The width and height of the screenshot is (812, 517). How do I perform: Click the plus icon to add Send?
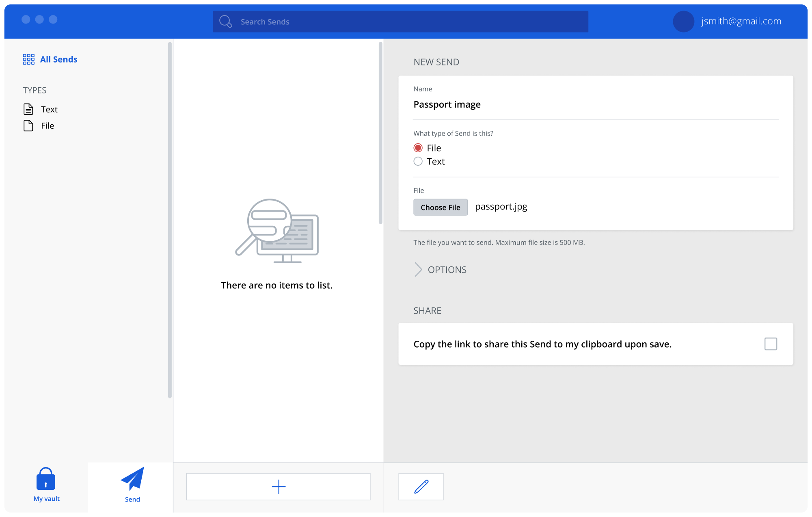(279, 487)
